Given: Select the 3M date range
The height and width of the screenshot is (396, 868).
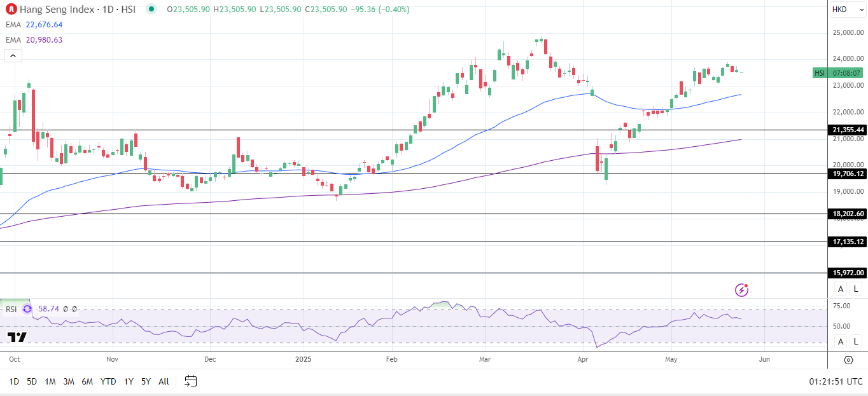Looking at the screenshot, I should coord(69,381).
